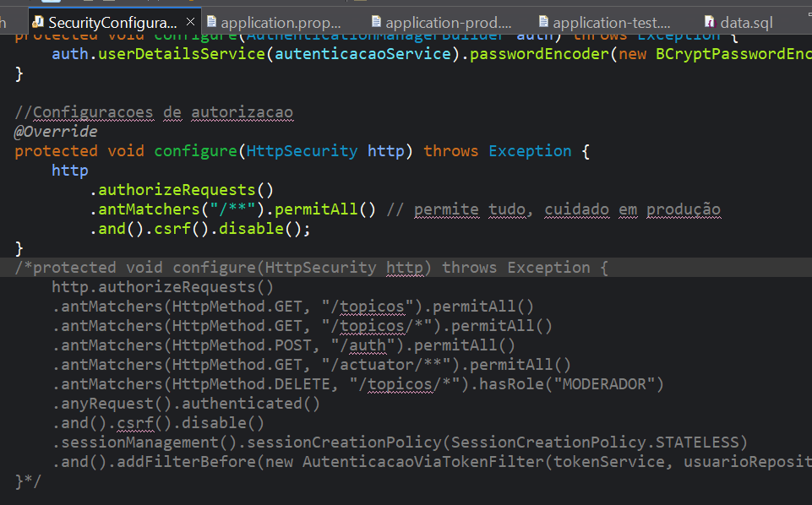Open the application-test.... tab
This screenshot has width=812, height=505.
click(612, 23)
